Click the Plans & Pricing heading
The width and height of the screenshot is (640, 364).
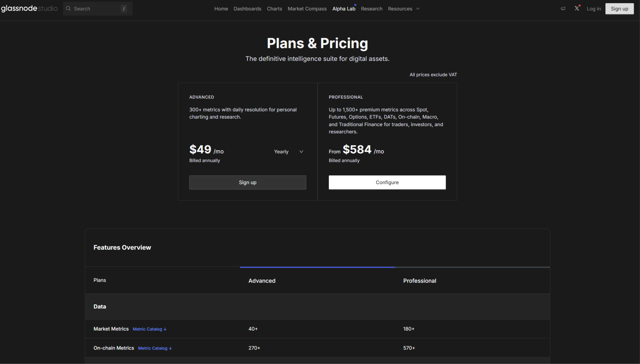click(317, 43)
